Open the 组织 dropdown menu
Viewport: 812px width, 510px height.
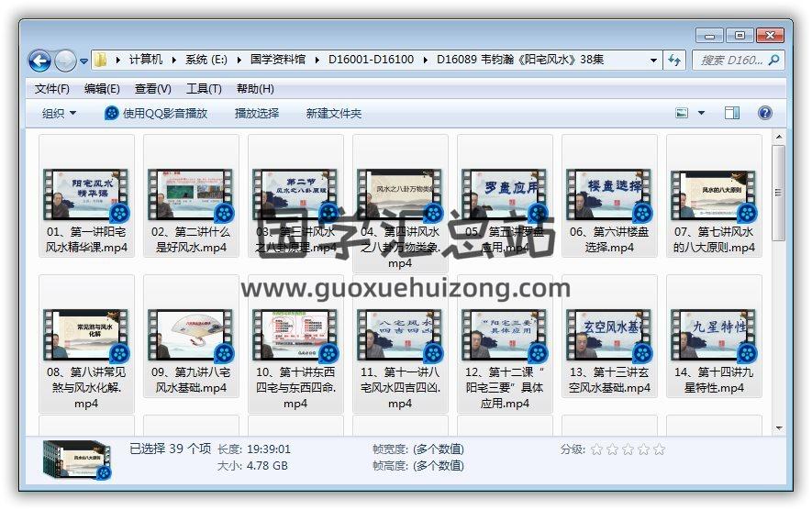[x=60, y=113]
